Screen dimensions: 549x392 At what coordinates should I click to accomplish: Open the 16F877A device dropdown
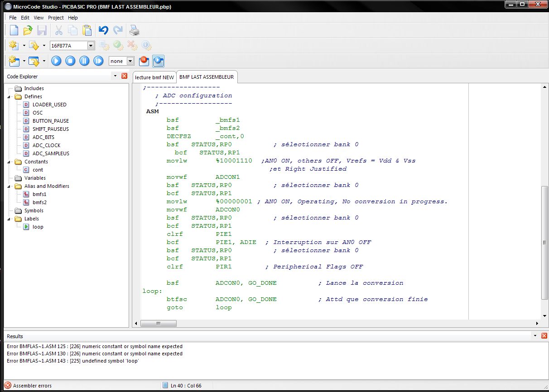(91, 45)
